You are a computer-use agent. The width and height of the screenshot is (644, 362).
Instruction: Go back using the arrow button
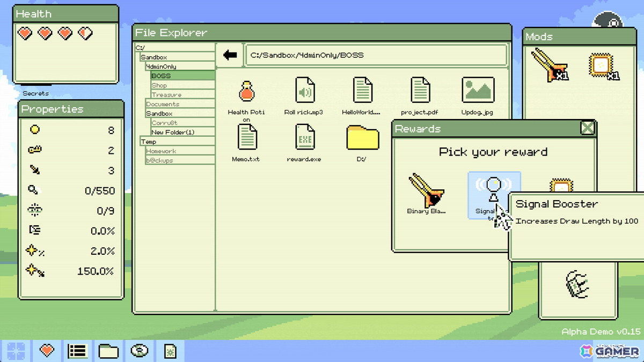(x=230, y=55)
